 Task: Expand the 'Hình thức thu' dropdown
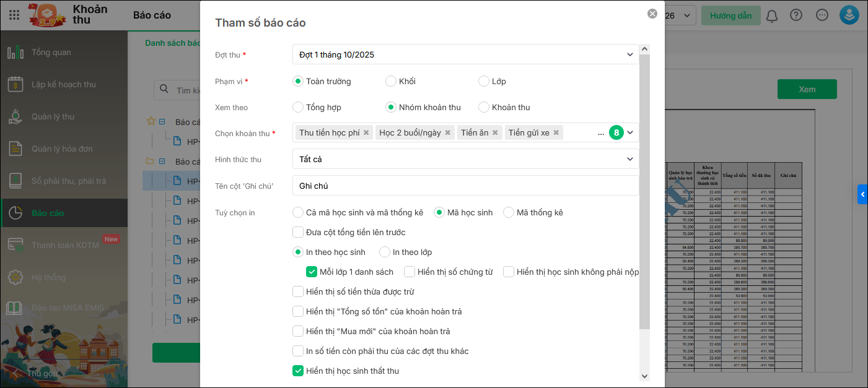click(x=465, y=159)
